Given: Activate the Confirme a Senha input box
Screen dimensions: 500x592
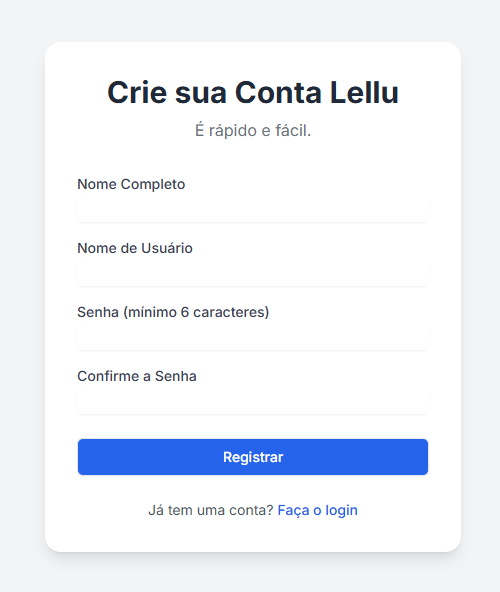Looking at the screenshot, I should [x=253, y=402].
